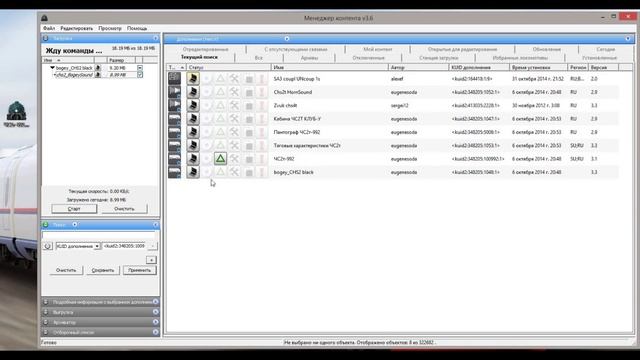Select the Кабина ЧС2Т КЛУБ-У row name

[297, 119]
